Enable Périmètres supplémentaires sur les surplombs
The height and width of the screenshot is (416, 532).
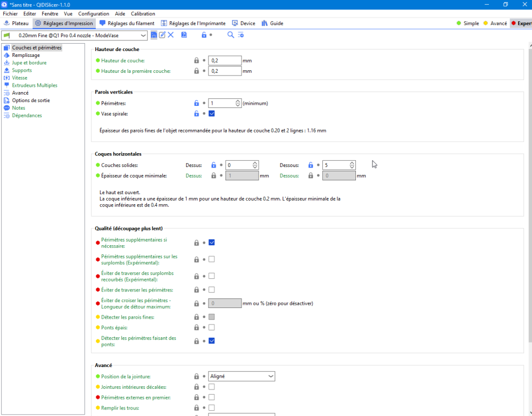[x=212, y=259]
